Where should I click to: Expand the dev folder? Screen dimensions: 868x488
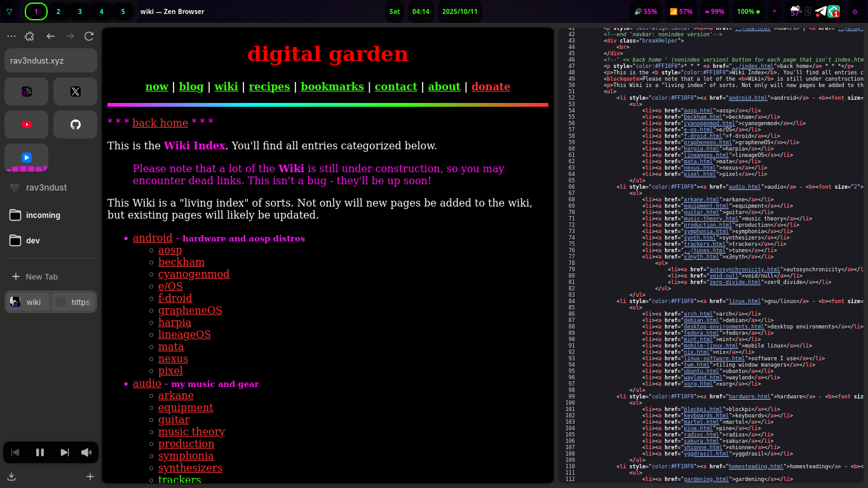click(32, 241)
